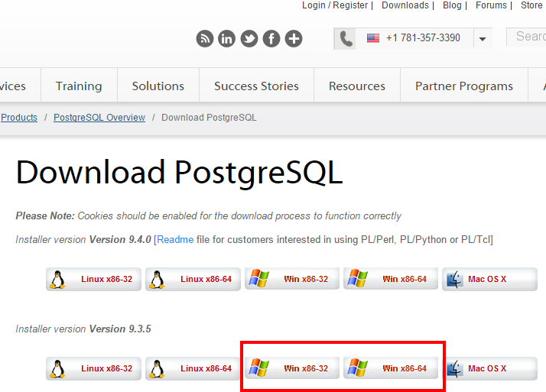Download Version 9.4.0 Linux x86-64 installer
Viewport: 546px width, 392px height.
(x=193, y=279)
